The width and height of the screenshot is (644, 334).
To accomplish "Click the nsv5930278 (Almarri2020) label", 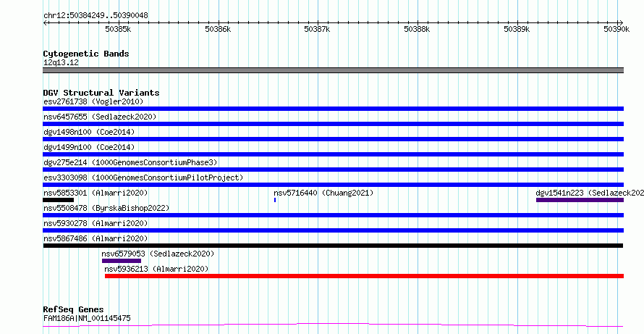I will (x=96, y=223).
